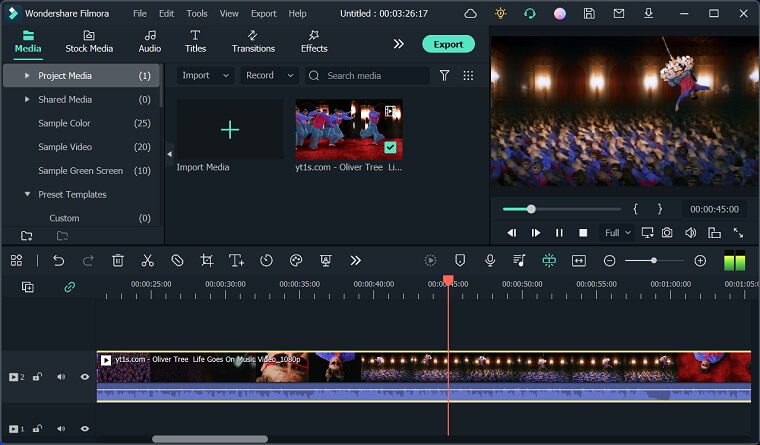
Task: Open the tag edit icon in toolbar
Action: 177,261
